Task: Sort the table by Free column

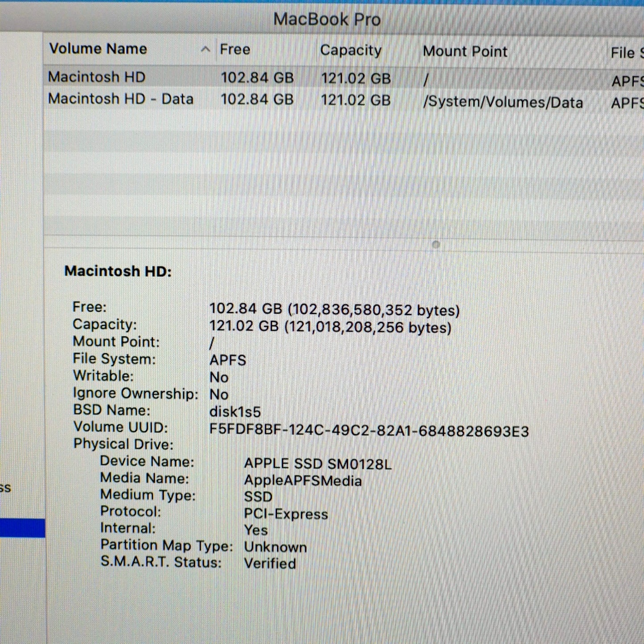Action: pyautogui.click(x=235, y=49)
